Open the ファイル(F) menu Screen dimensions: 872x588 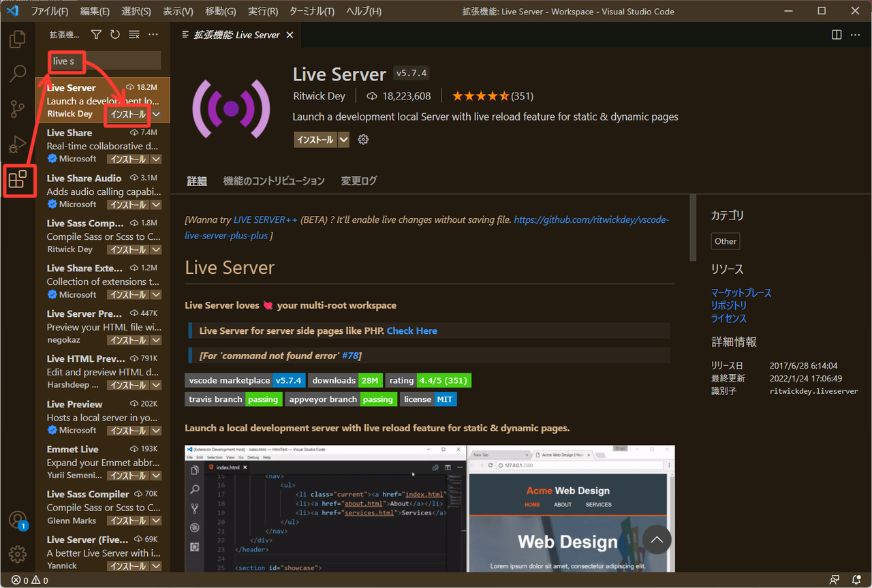pos(50,11)
